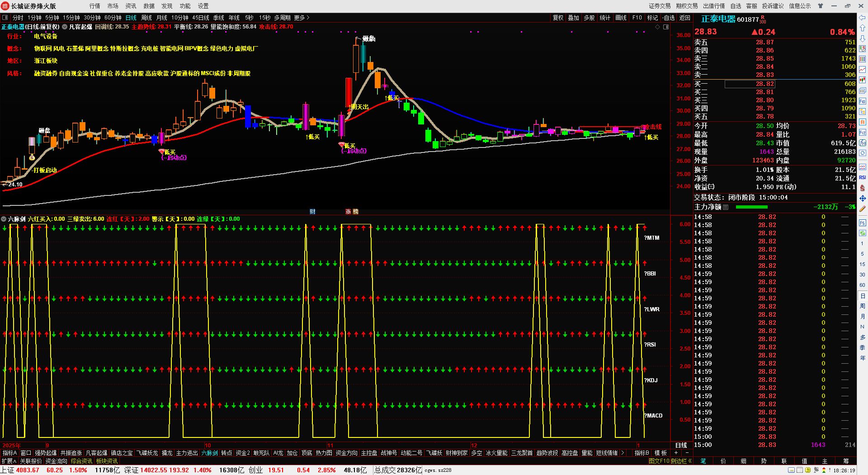Open 资金流向 capital flow tab
The height and width of the screenshot is (475, 868).
56,461
